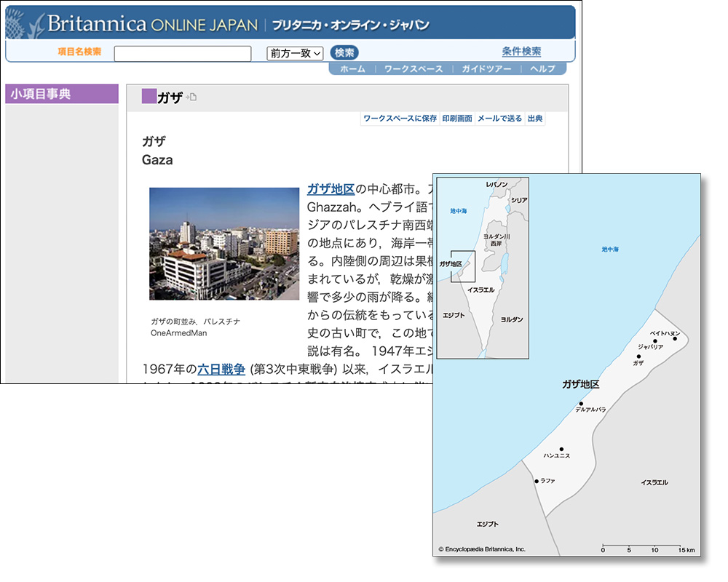
Task: Click ワークスペースに保存 link
Action: pos(400,119)
